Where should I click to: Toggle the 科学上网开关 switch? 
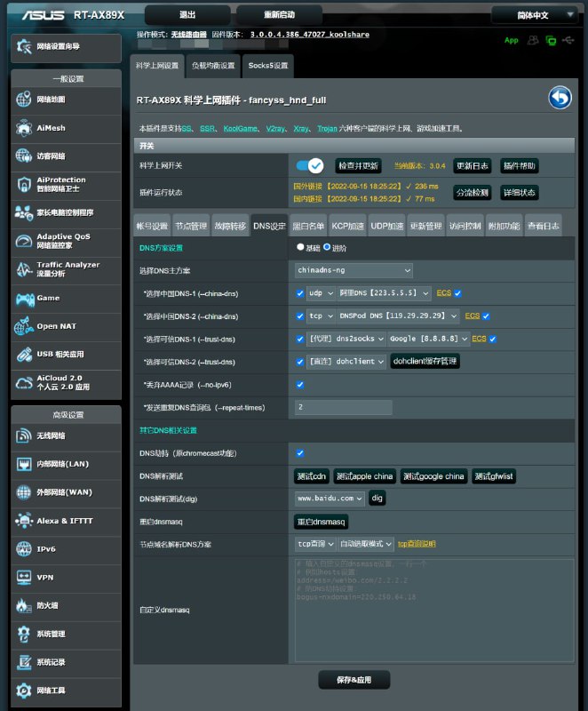pos(310,165)
